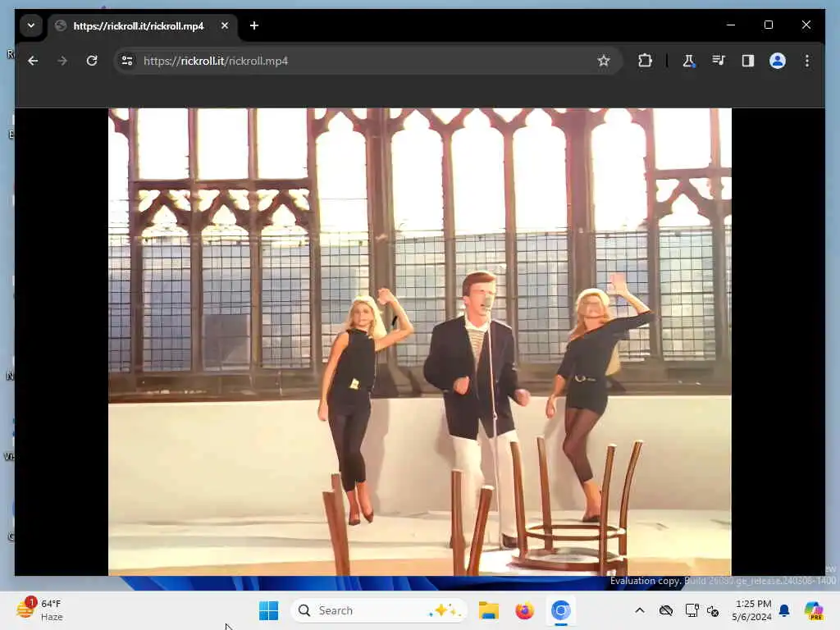Open a new tab
840x630 pixels.
[254, 25]
